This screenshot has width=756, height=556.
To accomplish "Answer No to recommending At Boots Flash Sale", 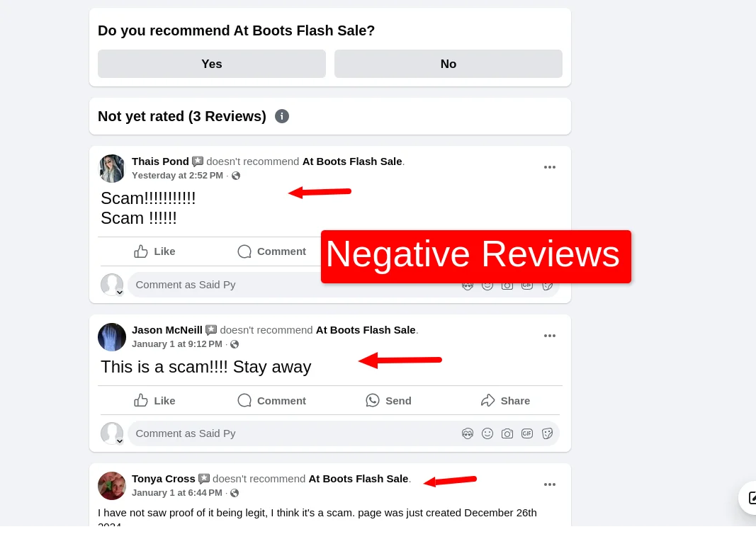I will tap(448, 64).
